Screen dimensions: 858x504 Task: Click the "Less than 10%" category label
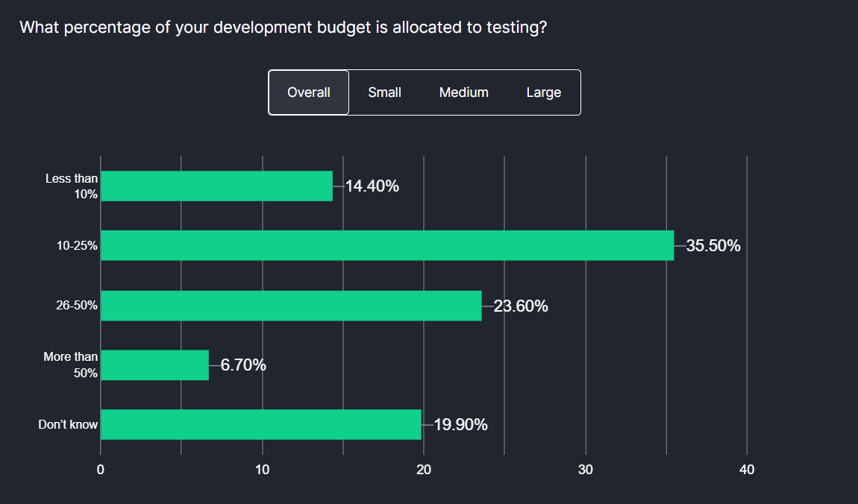[x=71, y=186]
